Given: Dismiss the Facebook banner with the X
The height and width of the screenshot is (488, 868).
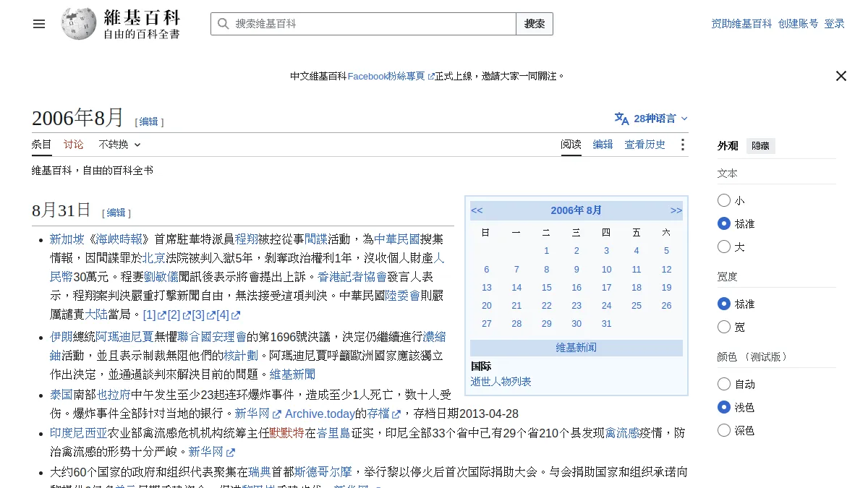Looking at the screenshot, I should (x=841, y=76).
